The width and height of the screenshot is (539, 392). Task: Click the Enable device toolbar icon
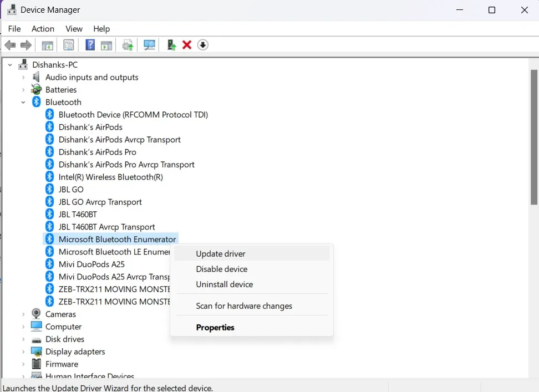[171, 45]
